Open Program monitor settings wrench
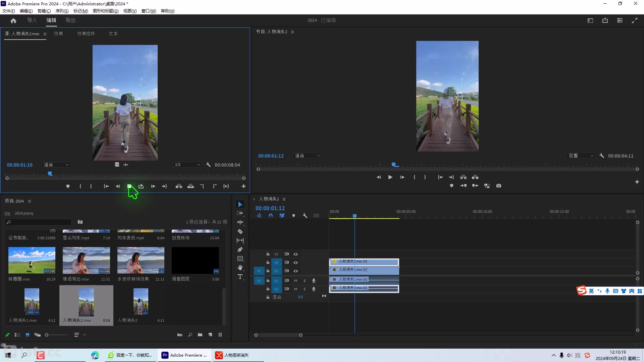Image resolution: width=644 pixels, height=362 pixels. (x=602, y=156)
